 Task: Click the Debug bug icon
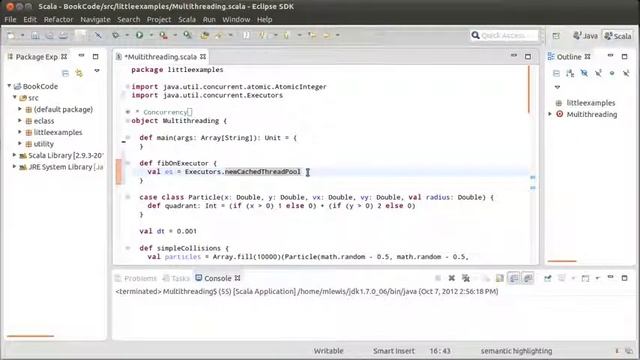pyautogui.click(x=116, y=35)
